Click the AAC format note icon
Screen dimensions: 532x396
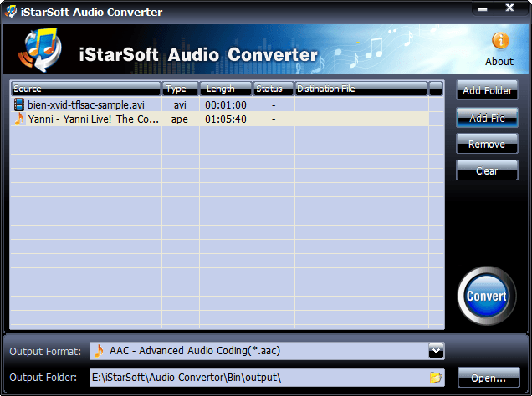click(99, 351)
